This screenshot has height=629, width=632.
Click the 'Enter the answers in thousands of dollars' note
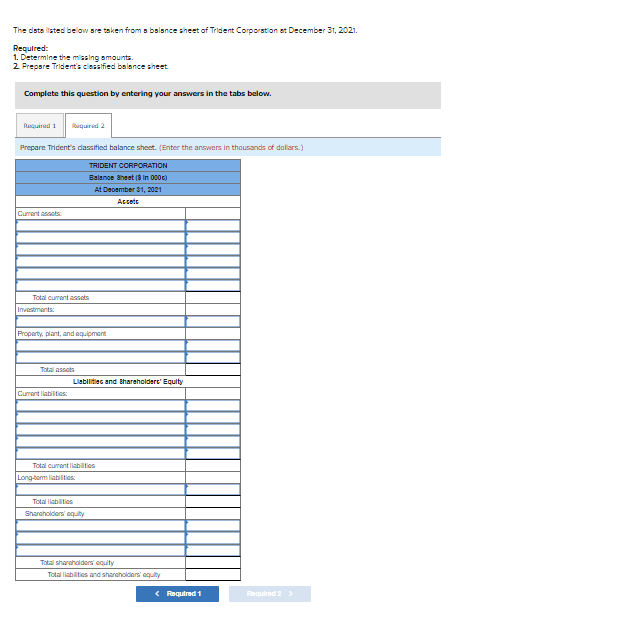(231, 147)
